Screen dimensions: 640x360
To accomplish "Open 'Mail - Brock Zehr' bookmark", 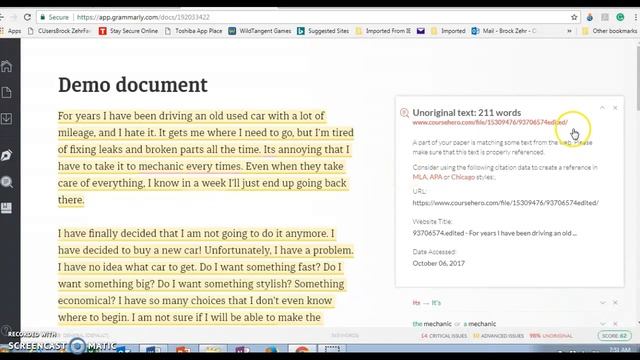I will (x=504, y=31).
